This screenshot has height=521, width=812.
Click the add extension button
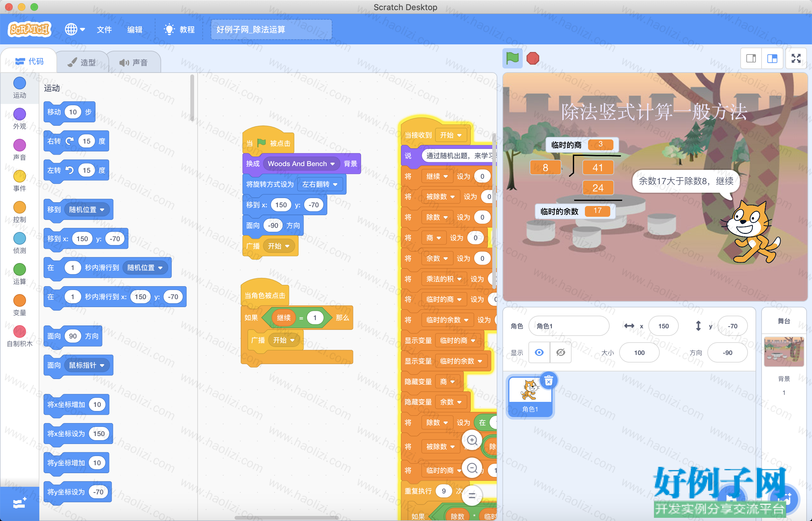pyautogui.click(x=20, y=503)
